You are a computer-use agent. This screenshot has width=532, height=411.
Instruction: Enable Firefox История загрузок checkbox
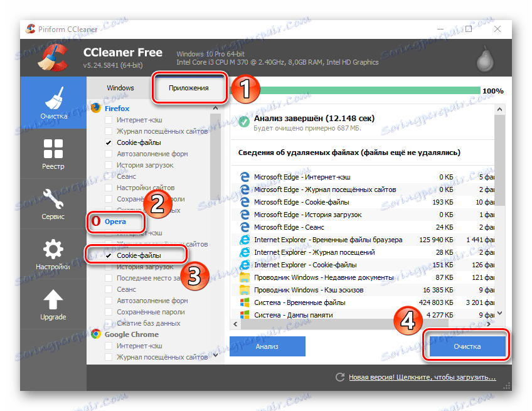coord(109,165)
